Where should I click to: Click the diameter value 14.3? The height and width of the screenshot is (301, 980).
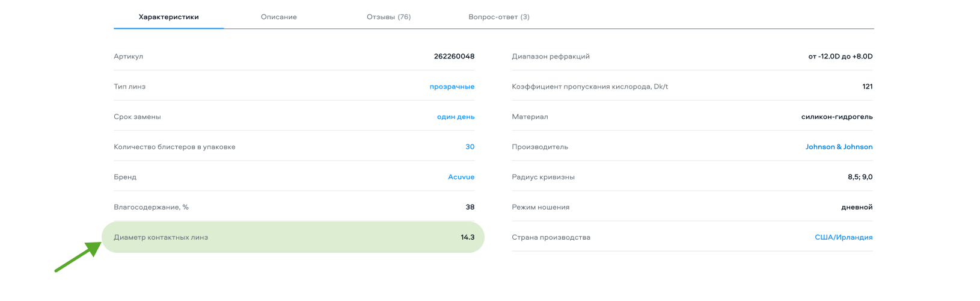[x=468, y=237]
